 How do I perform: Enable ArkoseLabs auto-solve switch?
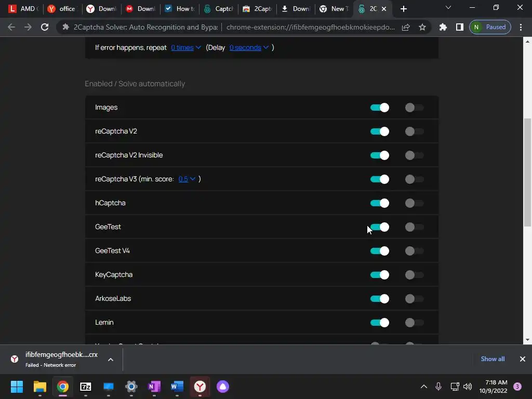[x=414, y=299]
